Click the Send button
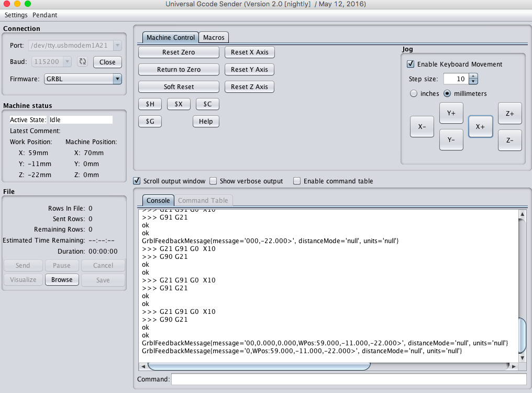This screenshot has width=532, height=393. [23, 265]
